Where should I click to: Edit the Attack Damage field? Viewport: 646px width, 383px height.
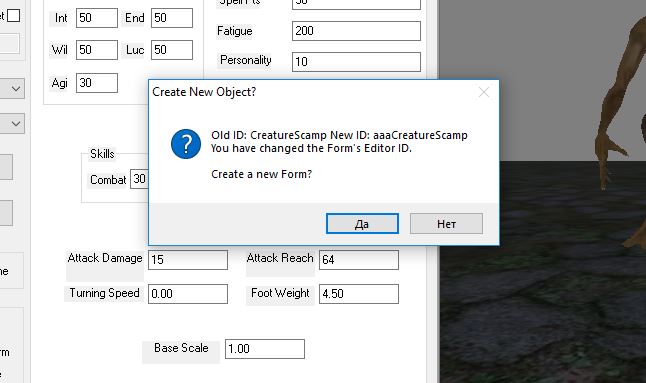click(x=188, y=260)
